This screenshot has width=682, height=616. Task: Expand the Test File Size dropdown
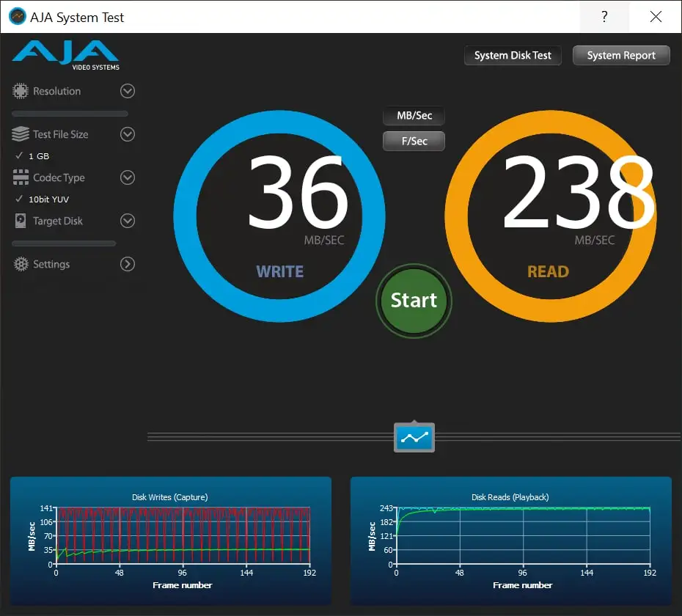[x=128, y=134]
